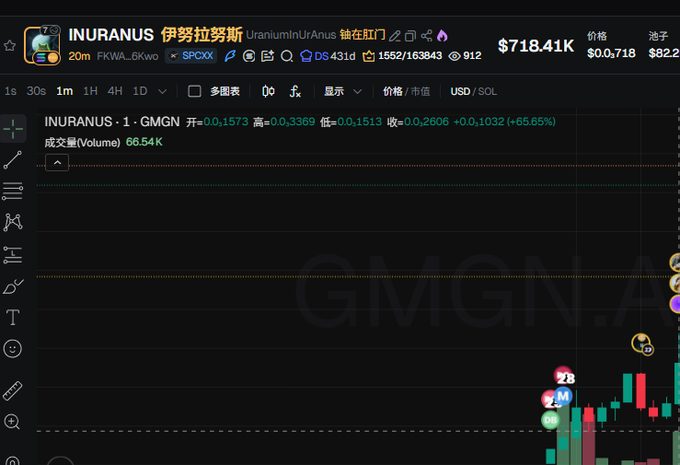Screen dimensions: 680x465
Task: Edit the token name with the pencil icon
Action: 395,36
